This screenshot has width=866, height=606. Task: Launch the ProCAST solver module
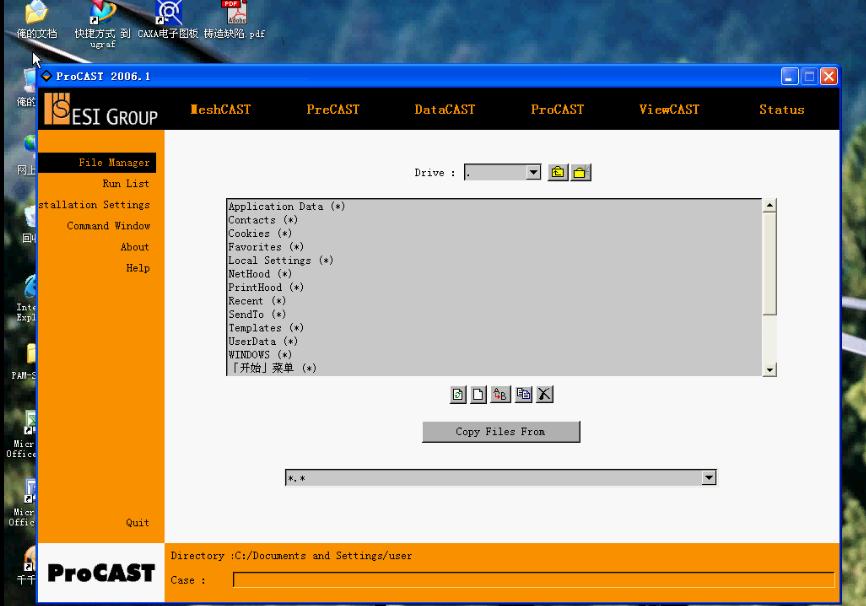pyautogui.click(x=557, y=109)
